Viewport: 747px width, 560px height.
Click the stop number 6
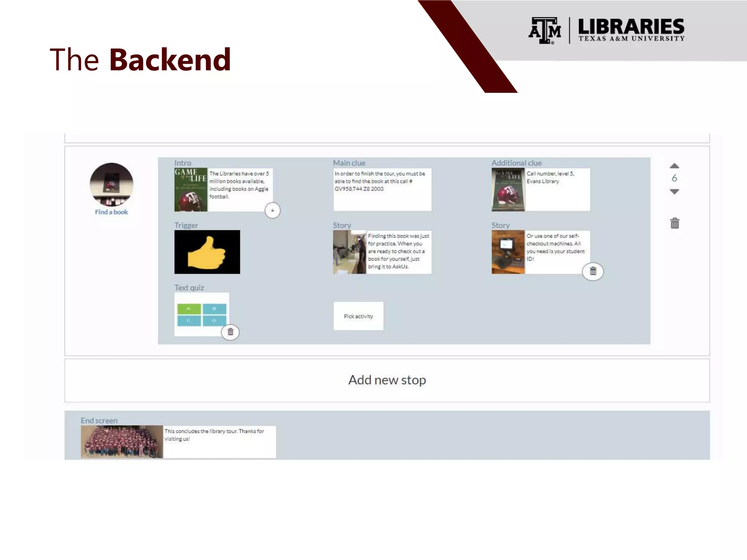click(x=674, y=178)
